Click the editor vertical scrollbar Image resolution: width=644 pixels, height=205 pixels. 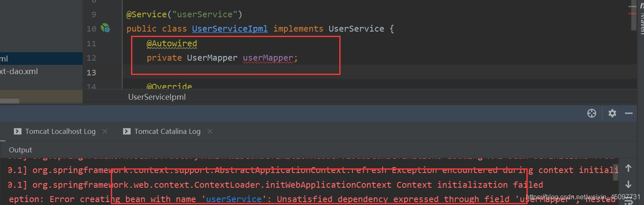click(x=633, y=15)
